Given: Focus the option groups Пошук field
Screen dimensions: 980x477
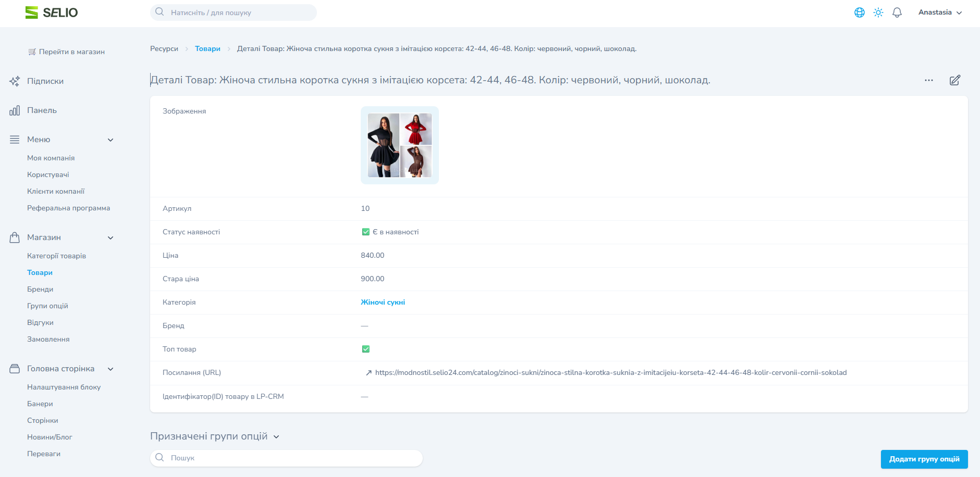Looking at the screenshot, I should (x=287, y=458).
